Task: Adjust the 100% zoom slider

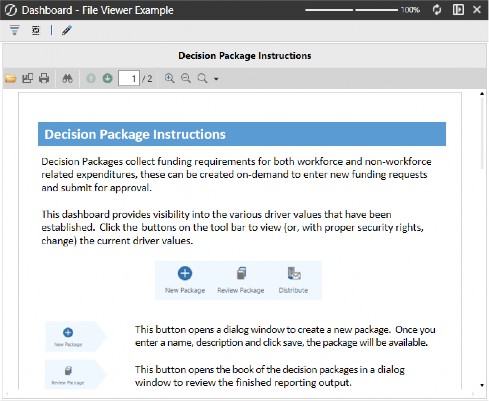Action: (x=352, y=10)
